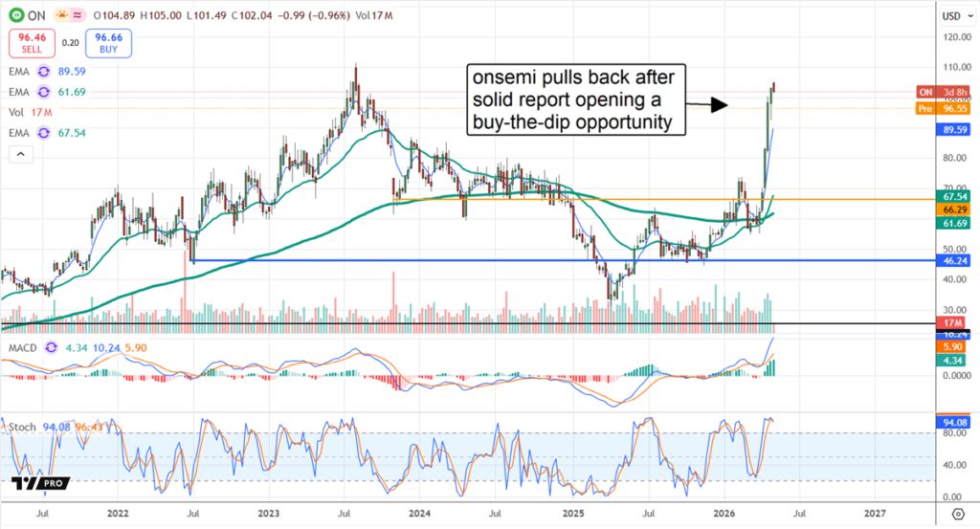Click the wavy lines icon next to ON
The image size is (980, 529).
pos(78,15)
